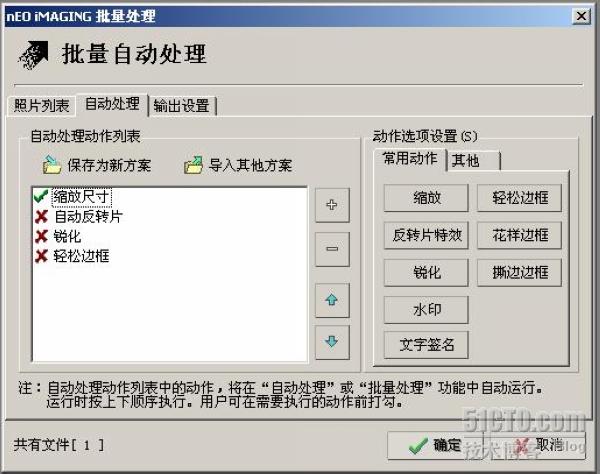Move selected action up with arrow icon
This screenshot has width=600, height=474.
332,300
